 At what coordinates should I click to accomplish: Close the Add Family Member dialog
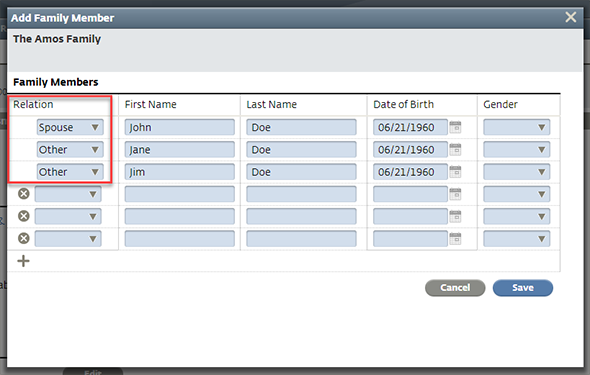pos(570,17)
